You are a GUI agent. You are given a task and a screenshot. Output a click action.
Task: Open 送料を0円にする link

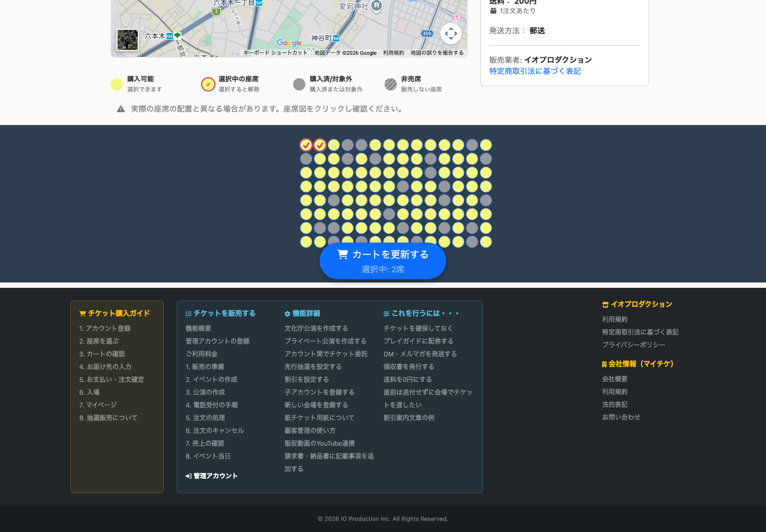coord(408,380)
